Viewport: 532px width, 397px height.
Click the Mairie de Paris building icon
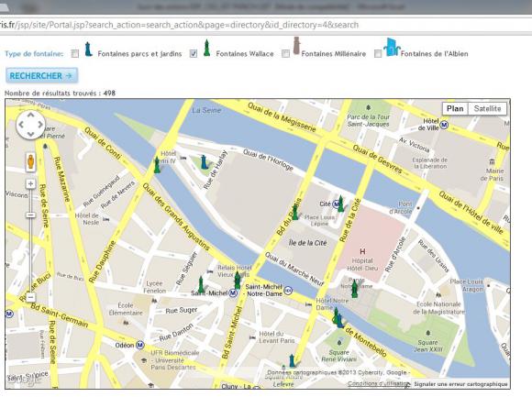492,161
